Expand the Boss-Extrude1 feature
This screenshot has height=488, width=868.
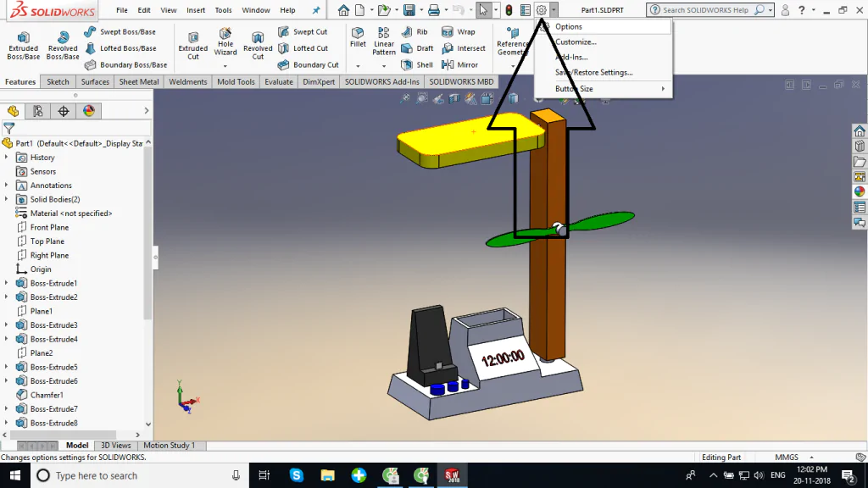pos(6,283)
